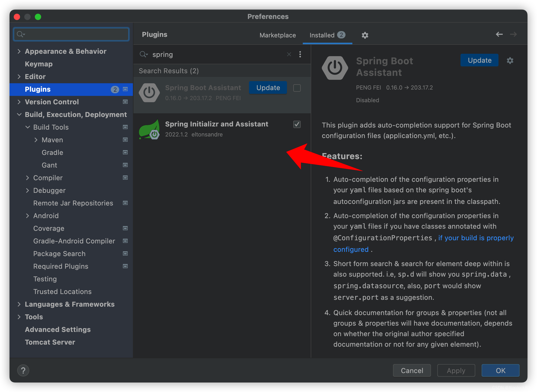Click the project-level icon on Plugins row
This screenshot has width=537, height=392.
click(x=125, y=89)
